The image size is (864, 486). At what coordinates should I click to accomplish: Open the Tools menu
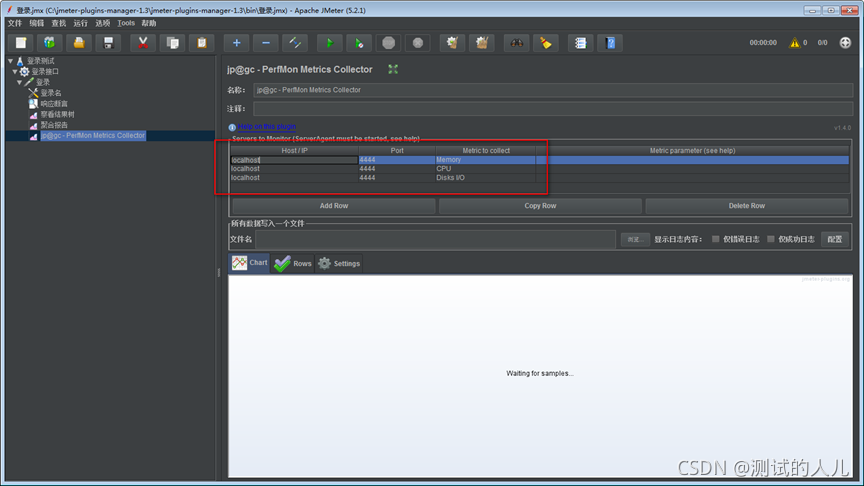click(126, 23)
